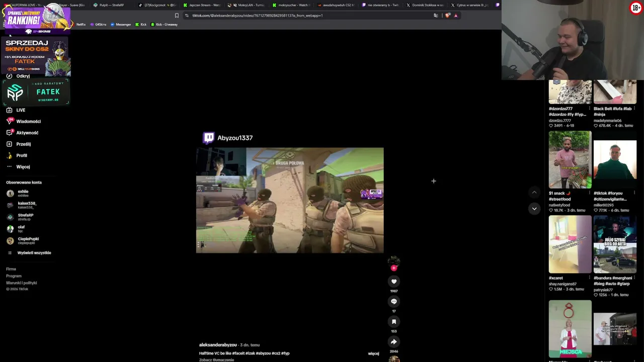This screenshot has width=644, height=362.
Task: Open Aktywność notifications in the sidebar
Action: (23, 133)
